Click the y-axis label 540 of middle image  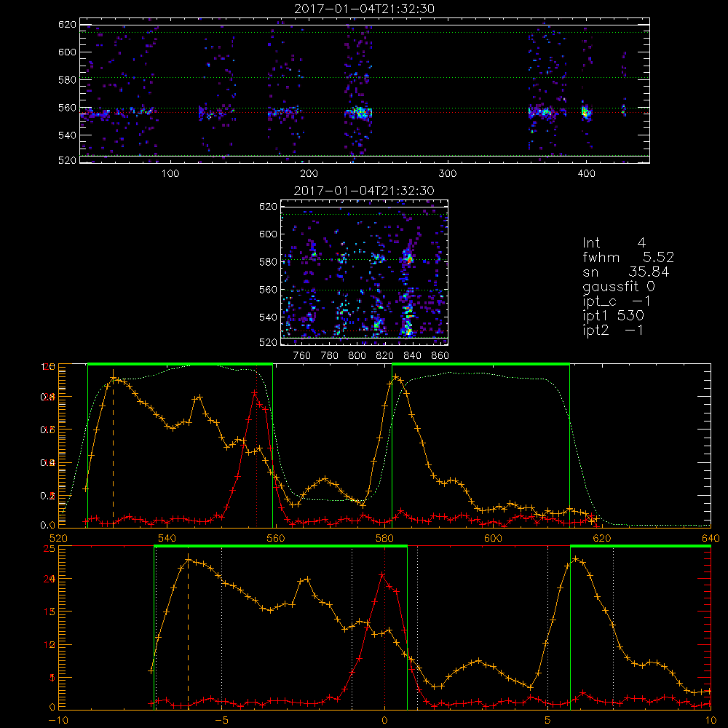(x=269, y=317)
